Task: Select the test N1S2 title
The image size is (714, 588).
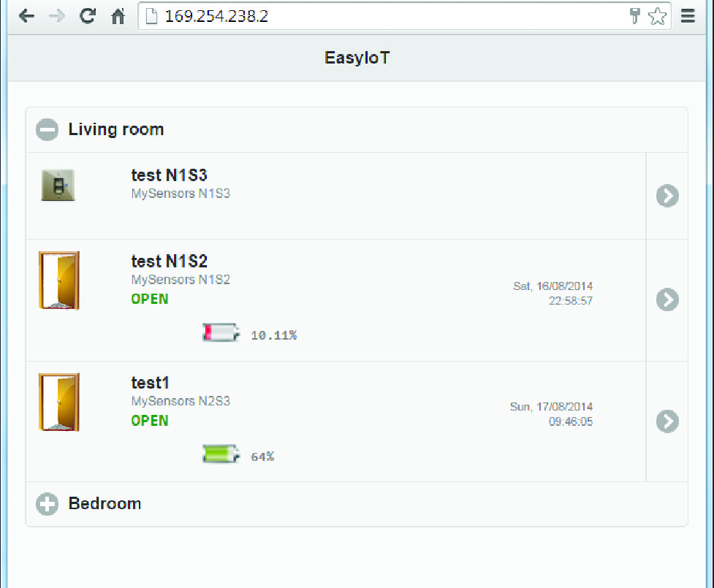Action: pos(170,261)
